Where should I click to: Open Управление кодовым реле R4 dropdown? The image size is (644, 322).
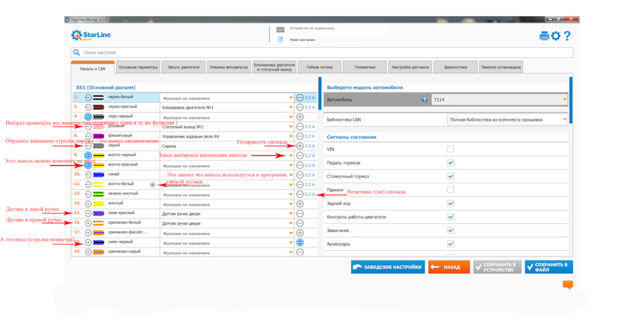227,136
